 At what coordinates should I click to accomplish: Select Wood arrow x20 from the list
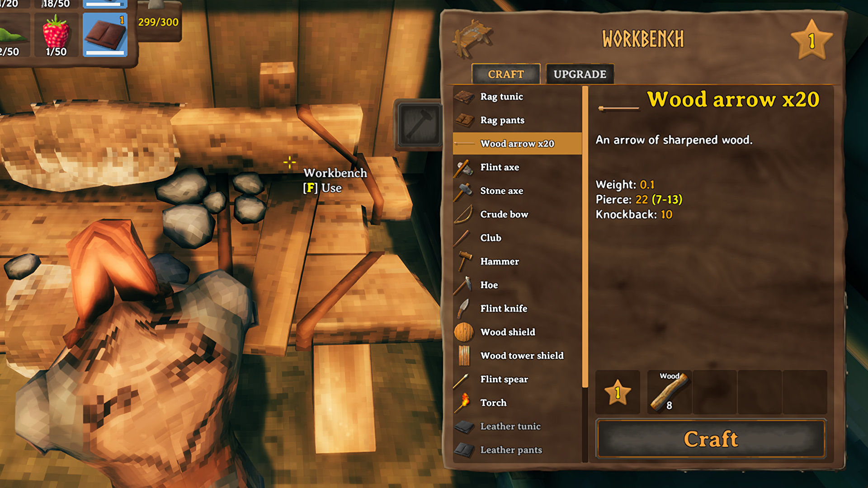pyautogui.click(x=517, y=145)
